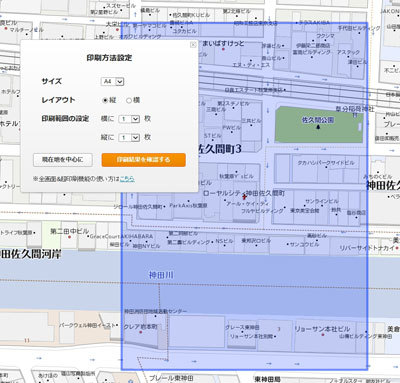
Task: Select the 横 landscape layout radio button
Action: pos(129,100)
